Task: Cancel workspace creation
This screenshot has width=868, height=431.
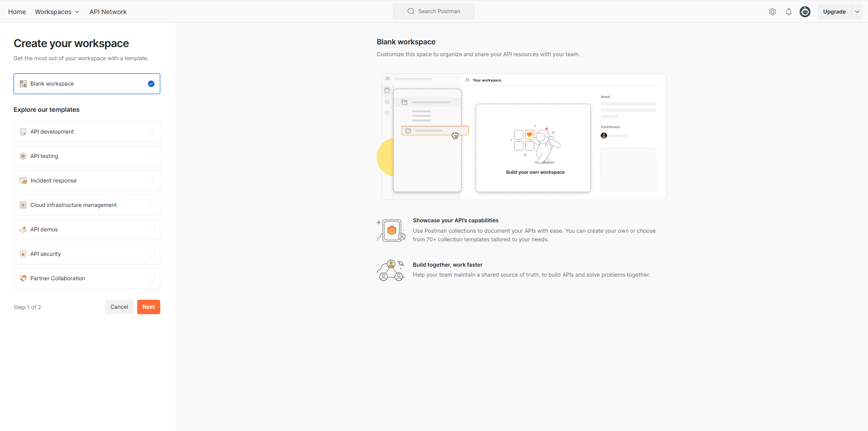Action: (x=119, y=307)
